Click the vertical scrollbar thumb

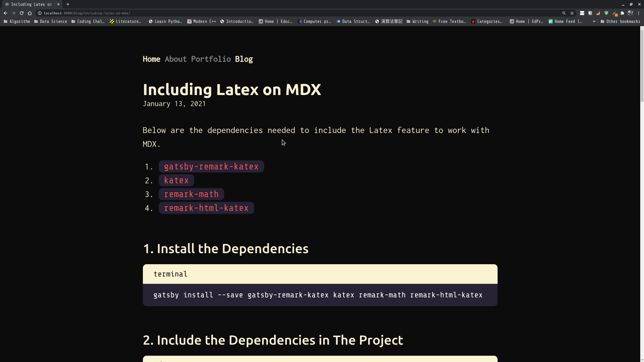(x=642, y=66)
